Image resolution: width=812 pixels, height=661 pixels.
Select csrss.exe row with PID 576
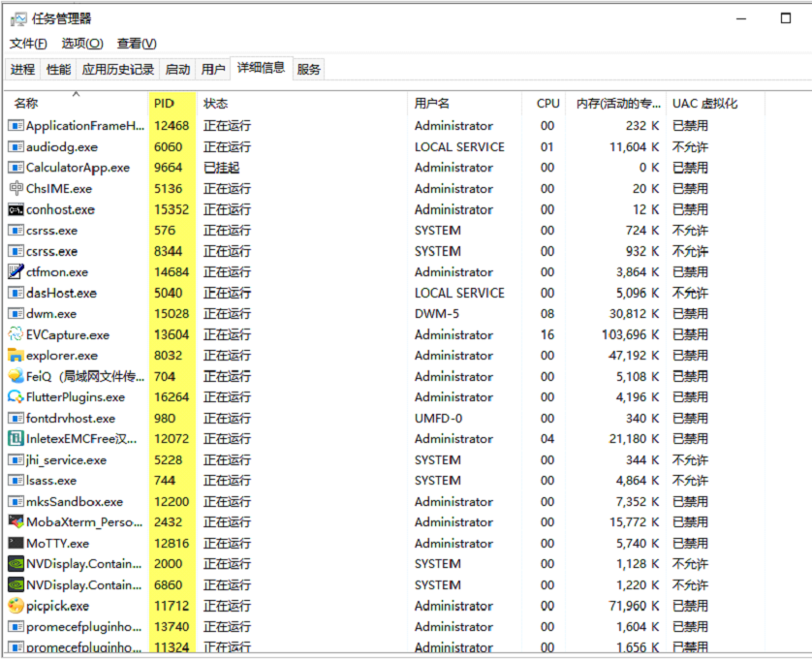[x=386, y=231]
